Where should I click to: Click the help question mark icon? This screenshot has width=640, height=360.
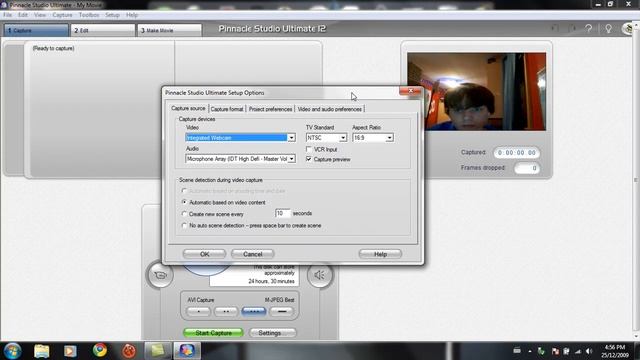pos(588,29)
